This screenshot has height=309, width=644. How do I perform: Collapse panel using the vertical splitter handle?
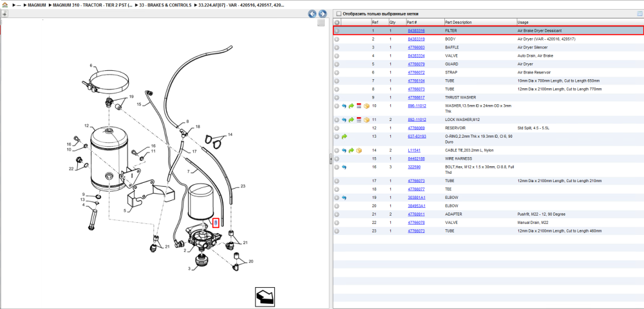[330, 159]
